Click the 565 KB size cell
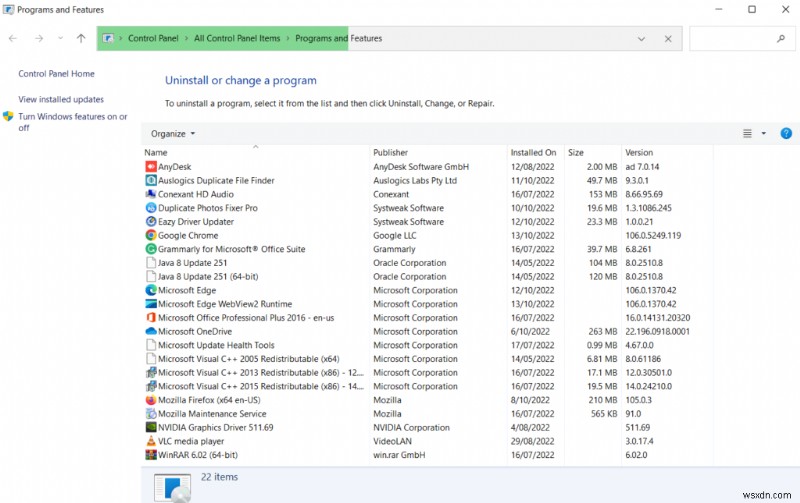The height and width of the screenshot is (503, 800). tap(604, 414)
